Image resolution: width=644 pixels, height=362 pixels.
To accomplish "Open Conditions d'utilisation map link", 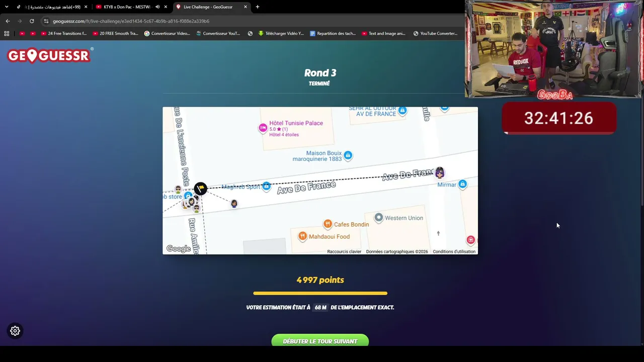I will click(x=454, y=252).
